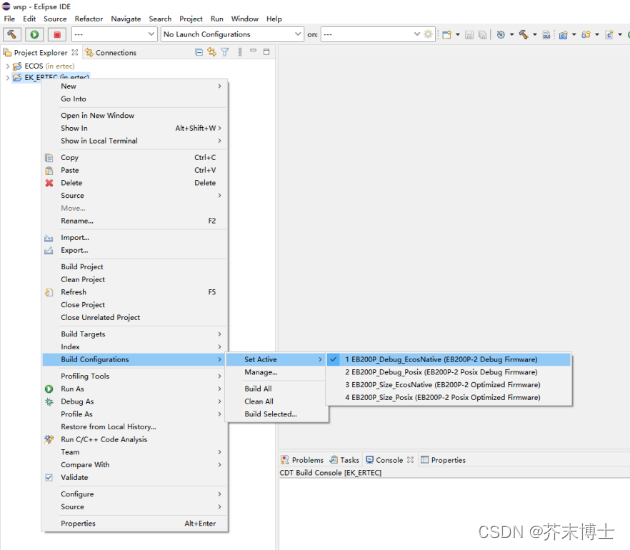Click the Project Explorer filter icon
630x550 pixels.
pyautogui.click(x=225, y=52)
